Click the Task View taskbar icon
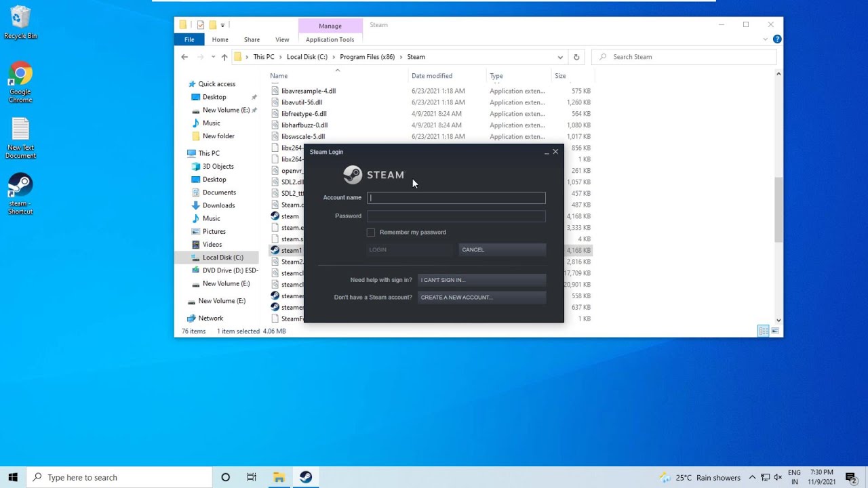This screenshot has height=488, width=868. 252,477
